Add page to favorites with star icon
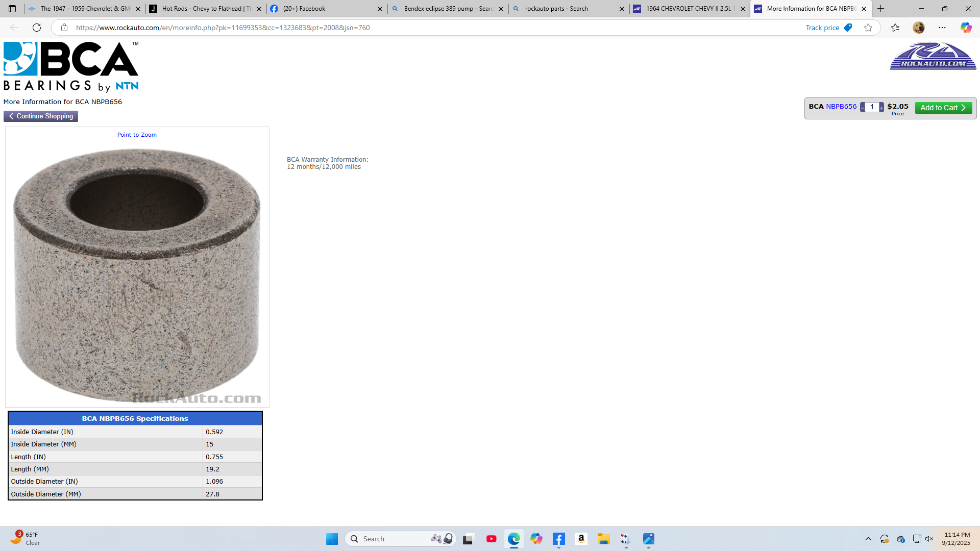The image size is (980, 551). click(x=868, y=28)
